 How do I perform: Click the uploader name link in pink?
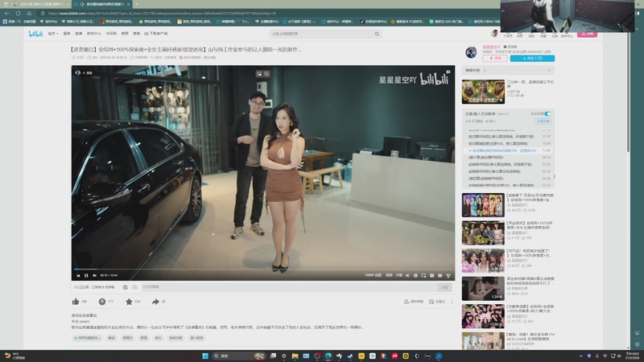coord(491,47)
